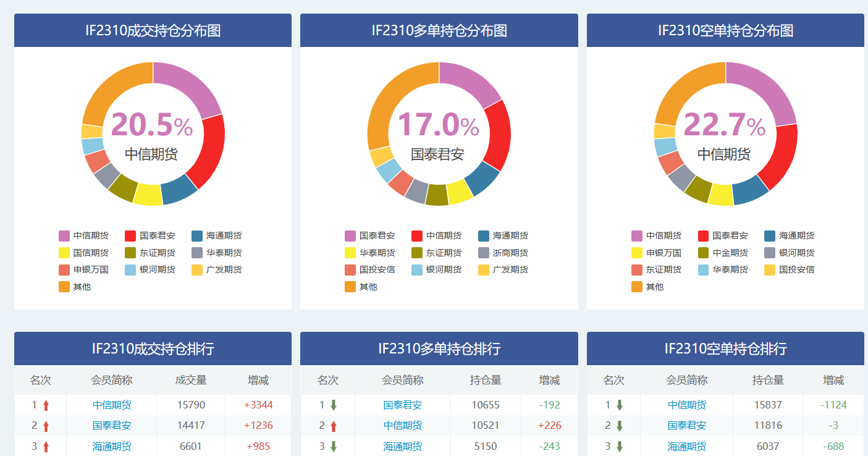Click the light-blue 银河期货 swatch in 多单持仓分布图 legend
The width and height of the screenshot is (868, 456).
tap(417, 269)
